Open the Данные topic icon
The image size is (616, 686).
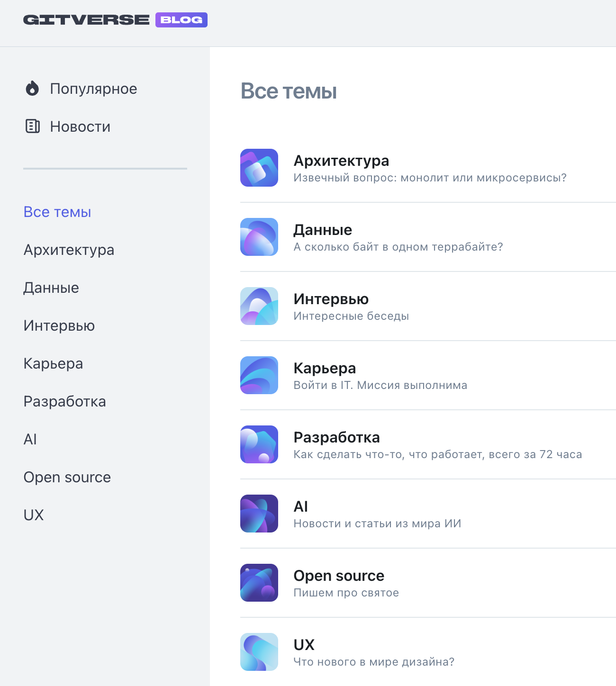259,237
